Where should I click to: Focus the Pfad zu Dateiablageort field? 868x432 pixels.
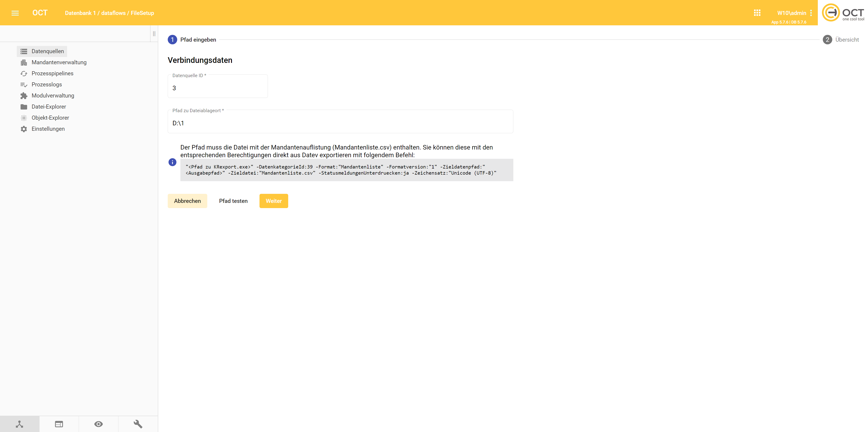pyautogui.click(x=340, y=123)
